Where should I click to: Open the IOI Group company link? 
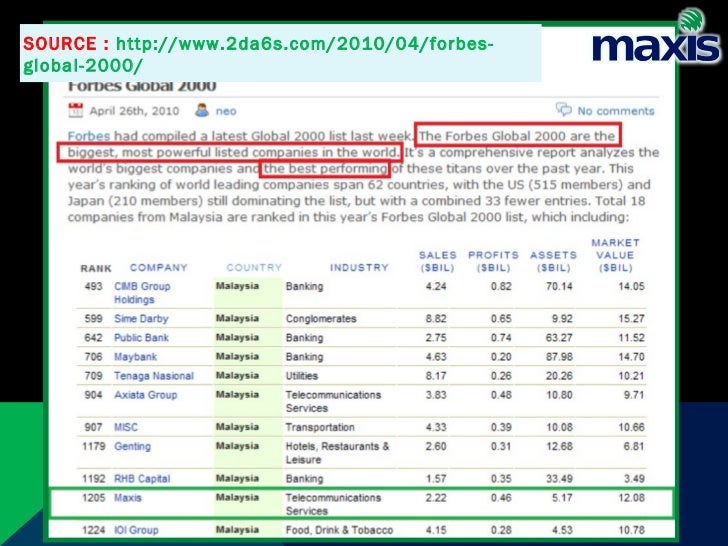[x=136, y=530]
